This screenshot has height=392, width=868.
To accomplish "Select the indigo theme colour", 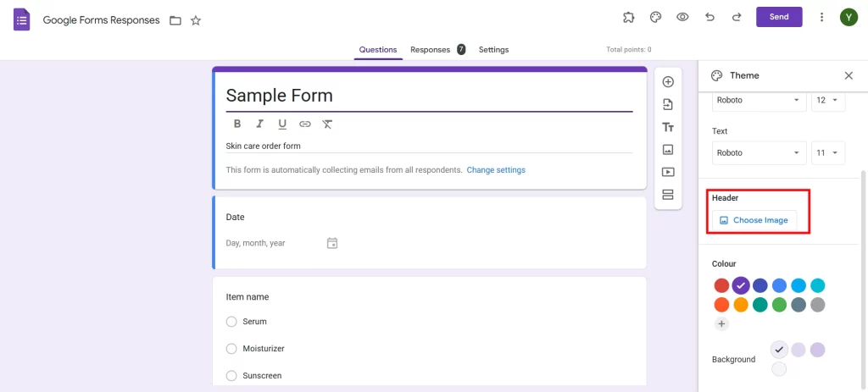I will click(x=760, y=286).
